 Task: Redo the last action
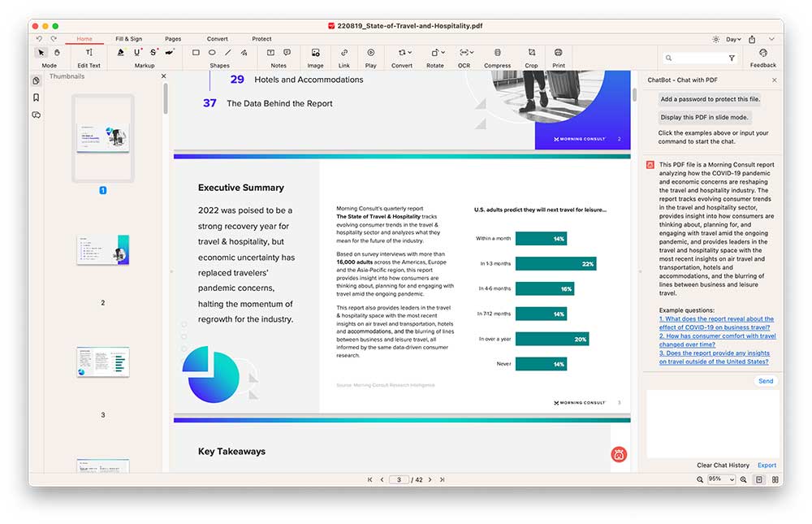coord(54,39)
